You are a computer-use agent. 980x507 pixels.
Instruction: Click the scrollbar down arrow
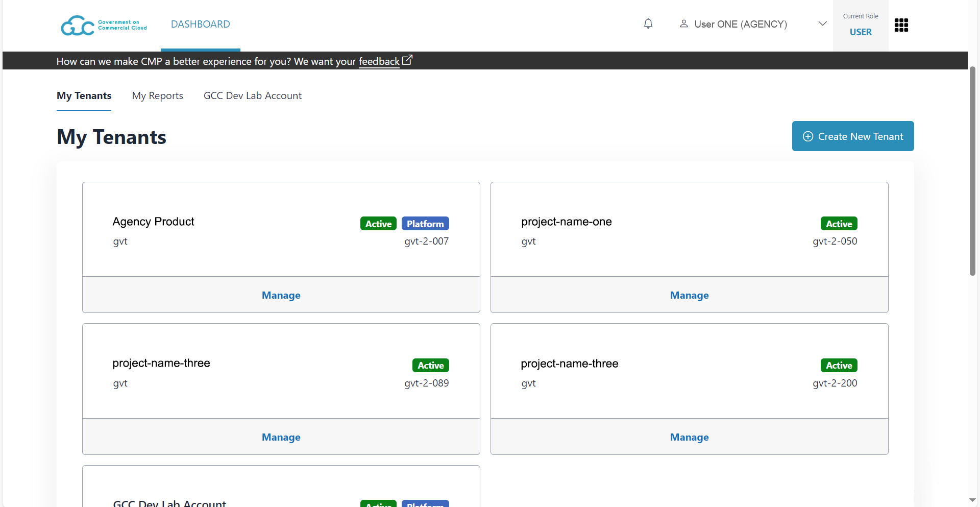click(x=973, y=500)
